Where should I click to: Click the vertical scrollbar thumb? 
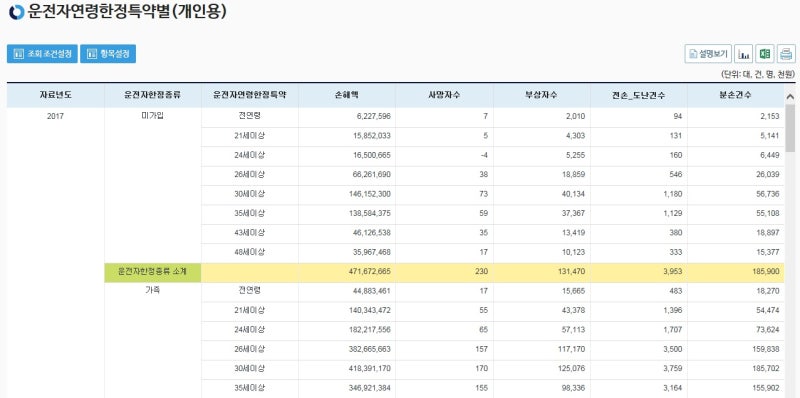pyautogui.click(x=790, y=128)
